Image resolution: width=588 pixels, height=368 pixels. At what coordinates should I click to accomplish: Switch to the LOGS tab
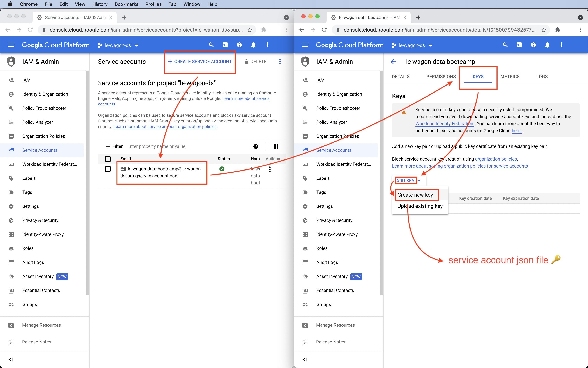(x=542, y=77)
